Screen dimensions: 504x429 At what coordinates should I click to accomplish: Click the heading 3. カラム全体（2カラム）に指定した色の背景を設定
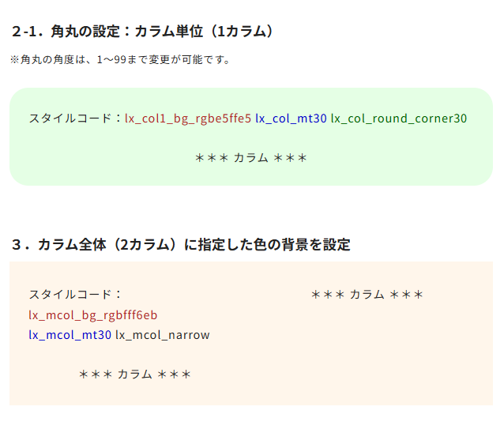pyautogui.click(x=181, y=245)
